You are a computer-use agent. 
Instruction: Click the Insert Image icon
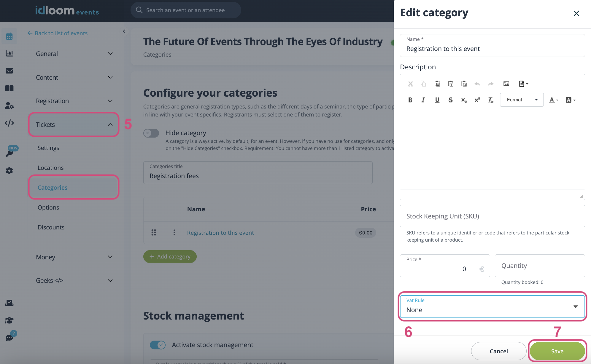click(506, 84)
